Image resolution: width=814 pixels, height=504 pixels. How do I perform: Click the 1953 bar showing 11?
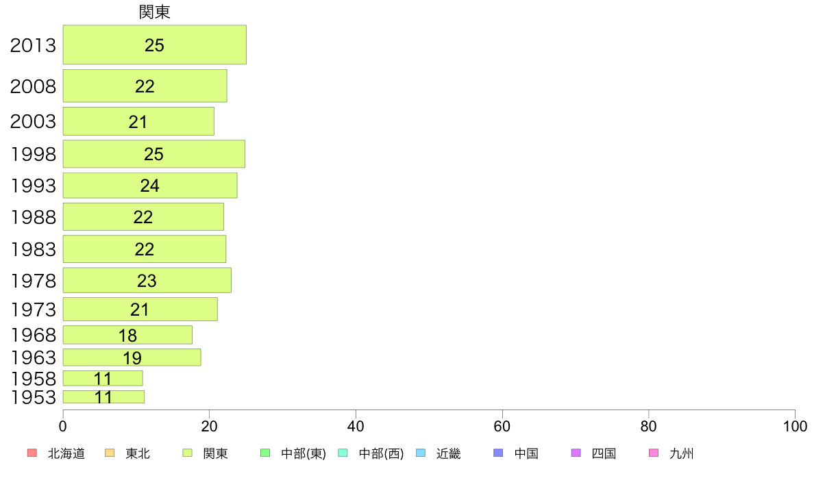(103, 397)
